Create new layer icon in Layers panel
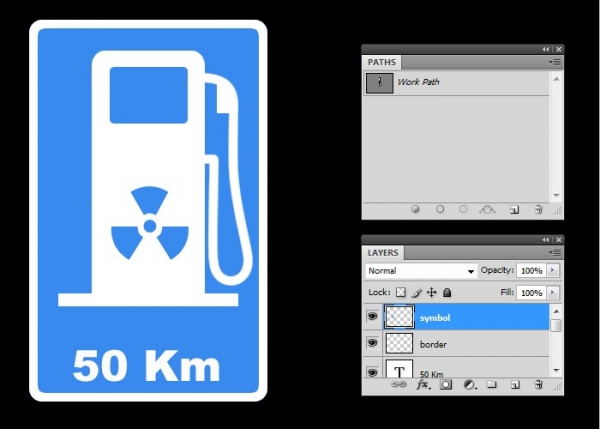This screenshot has width=600, height=429. coord(515,385)
